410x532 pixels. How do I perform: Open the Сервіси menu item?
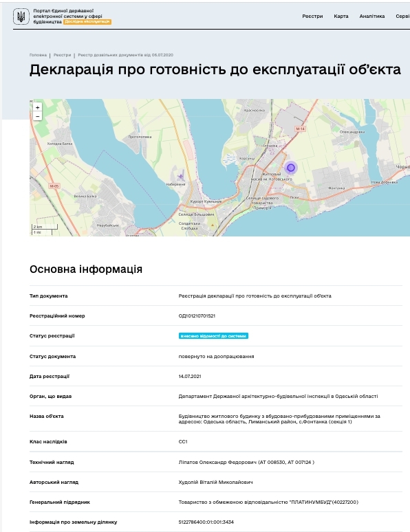[402, 16]
